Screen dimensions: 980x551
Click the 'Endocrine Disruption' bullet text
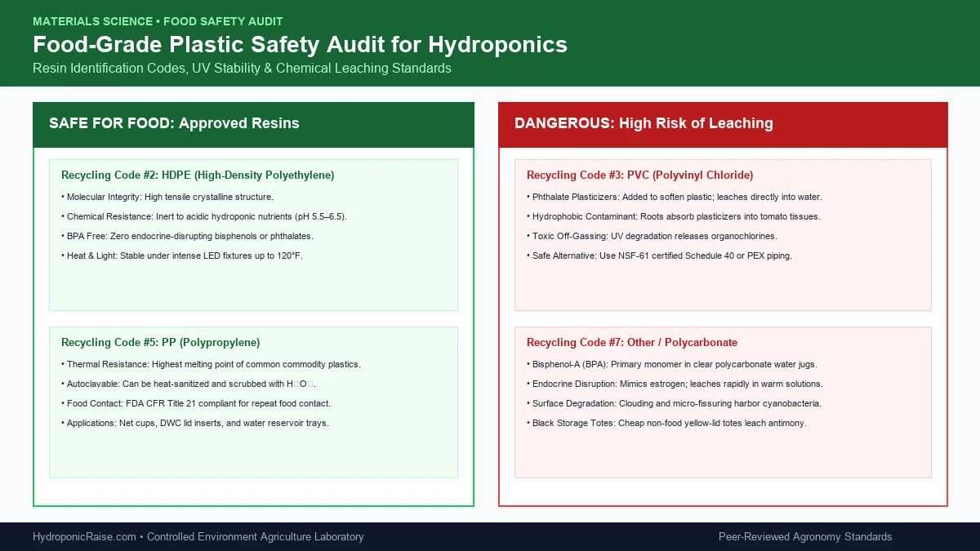click(675, 384)
